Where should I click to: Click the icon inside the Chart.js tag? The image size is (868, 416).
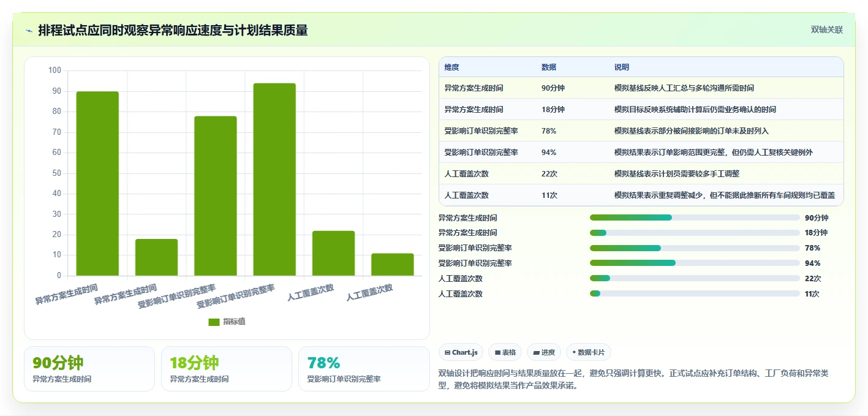448,352
